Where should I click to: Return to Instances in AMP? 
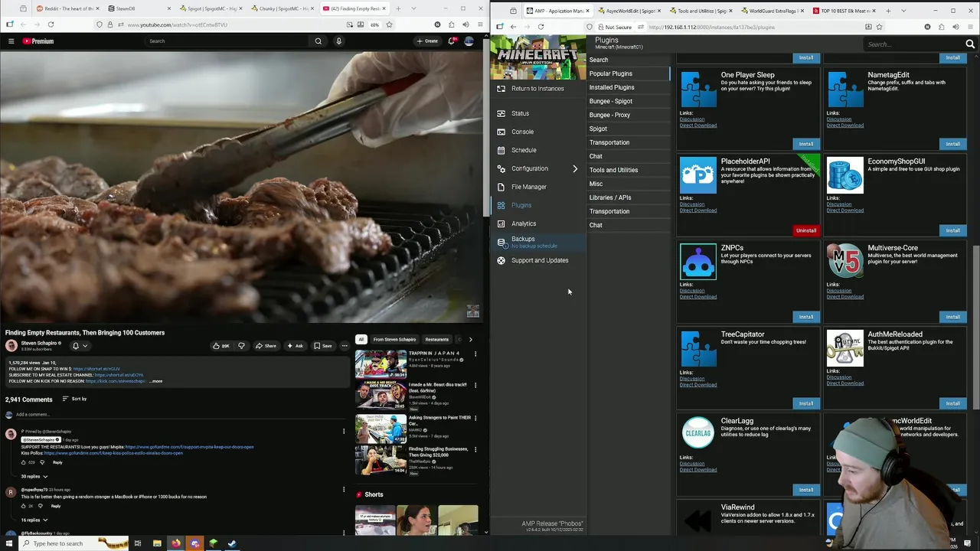537,89
